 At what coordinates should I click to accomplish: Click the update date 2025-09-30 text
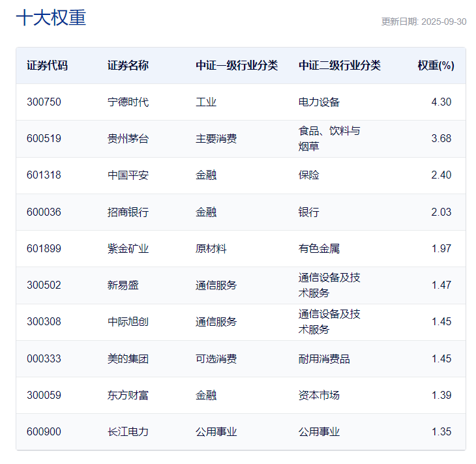(x=444, y=22)
